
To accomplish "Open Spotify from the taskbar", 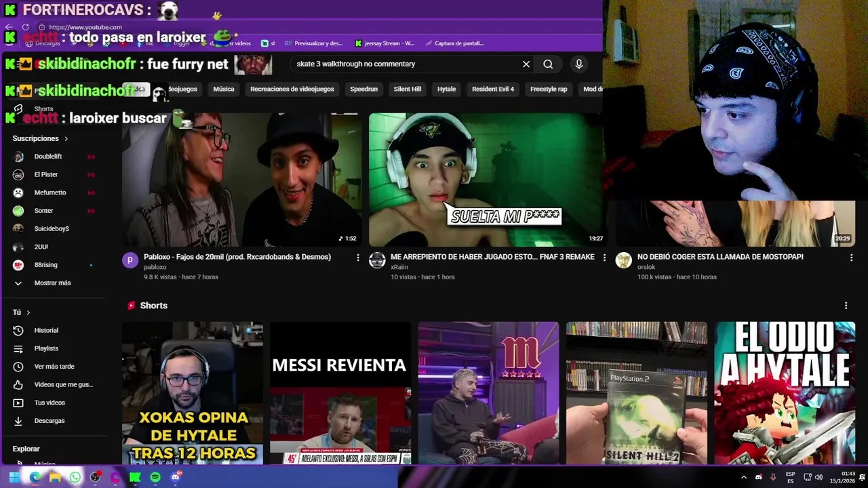I will tap(155, 477).
